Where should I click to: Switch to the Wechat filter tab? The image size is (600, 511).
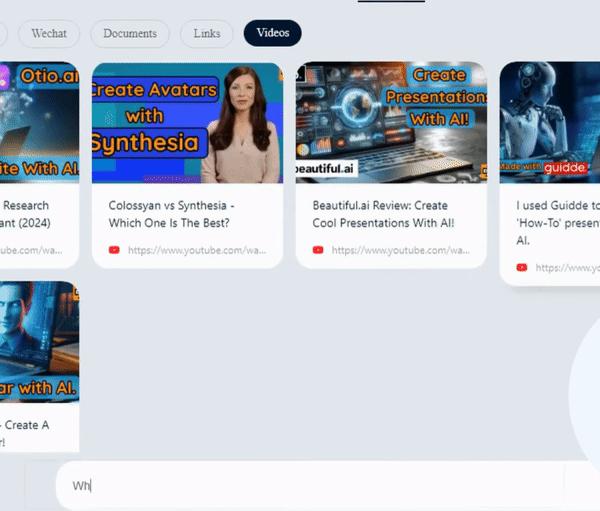pyautogui.click(x=49, y=34)
